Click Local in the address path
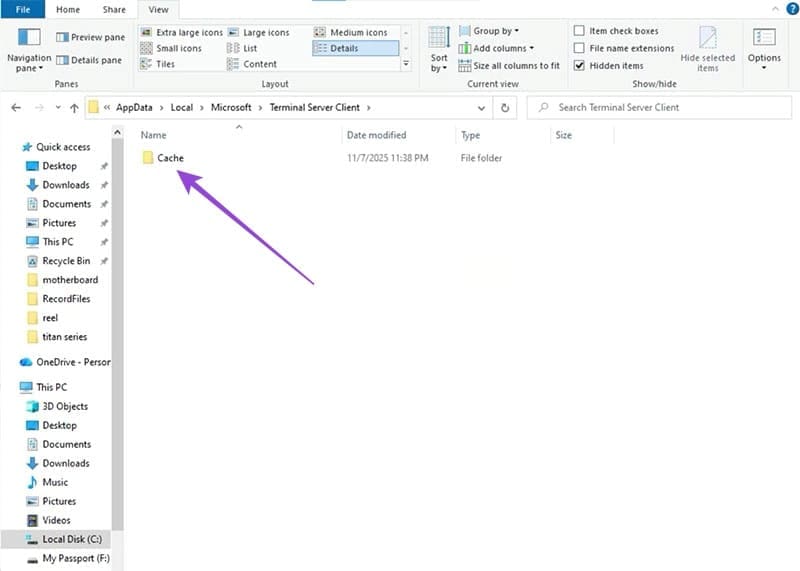 coord(182,108)
